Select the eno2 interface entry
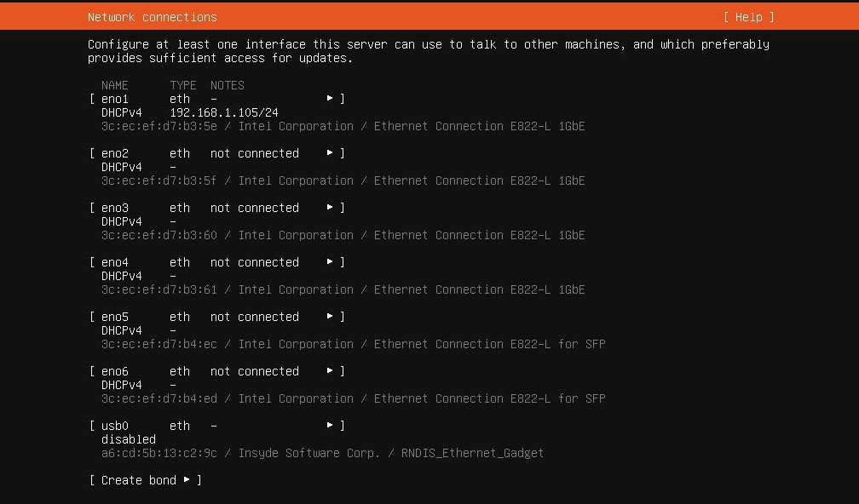The height and width of the screenshot is (504, 859). pyautogui.click(x=115, y=153)
